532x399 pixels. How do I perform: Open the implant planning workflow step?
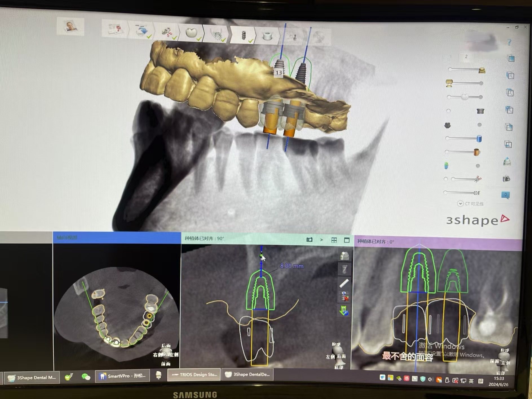tap(244, 36)
